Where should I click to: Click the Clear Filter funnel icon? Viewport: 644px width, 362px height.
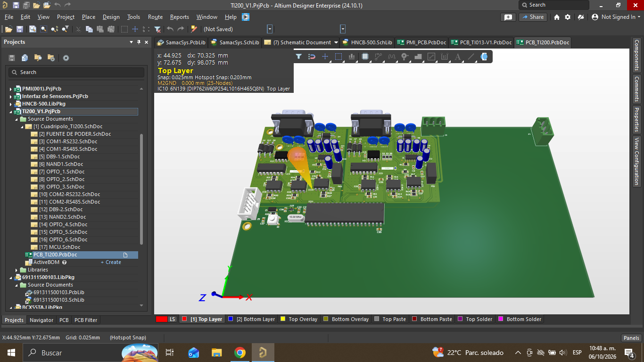158,29
